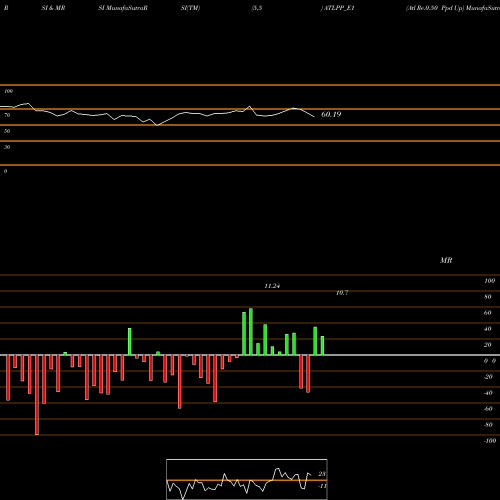
Task: Click the 'SI(TM)' header text
Action: [x=190, y=8]
